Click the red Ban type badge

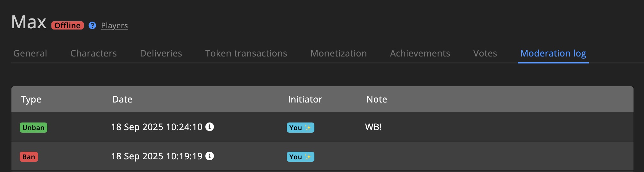coord(29,157)
